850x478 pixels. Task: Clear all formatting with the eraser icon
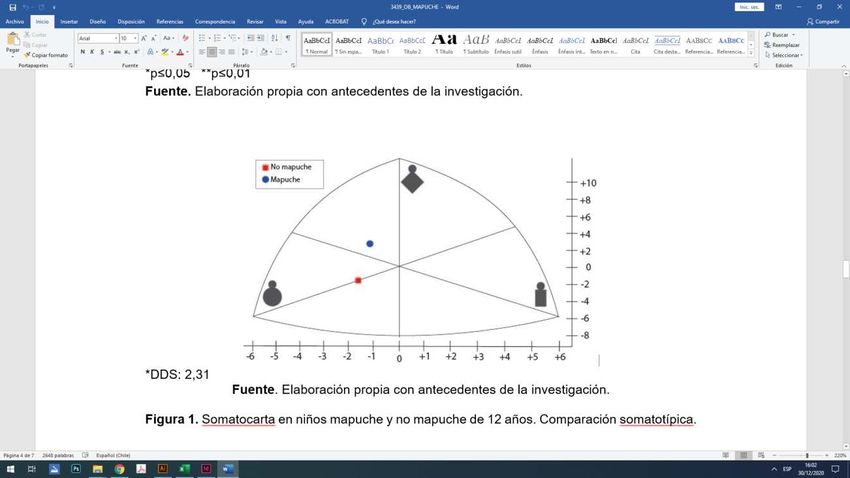coord(185,38)
